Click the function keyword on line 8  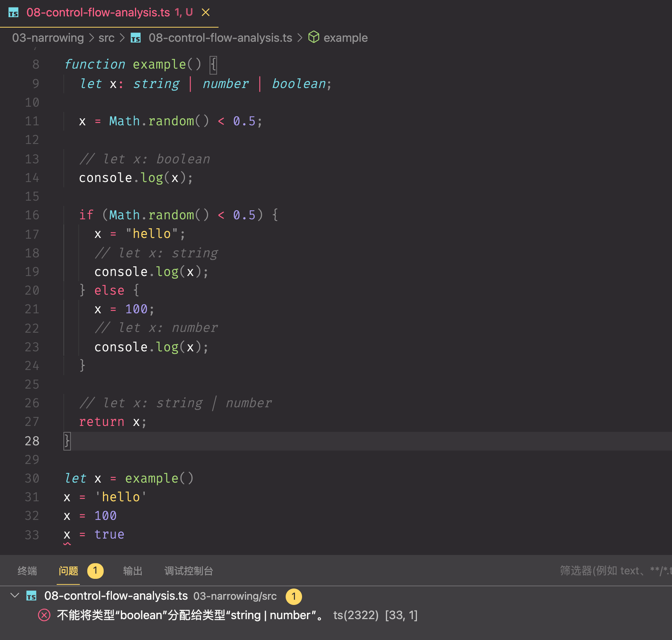click(x=95, y=64)
